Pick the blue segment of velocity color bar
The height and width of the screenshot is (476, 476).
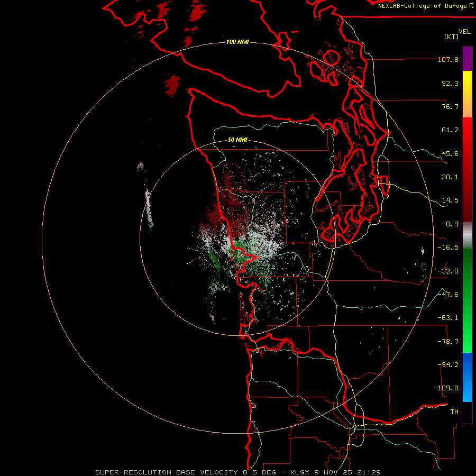click(467, 377)
